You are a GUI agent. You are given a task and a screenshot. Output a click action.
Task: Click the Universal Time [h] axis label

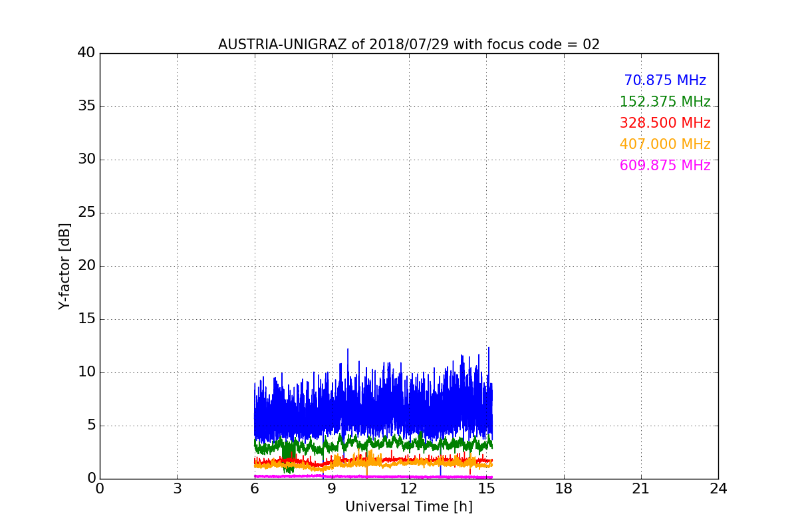click(409, 507)
